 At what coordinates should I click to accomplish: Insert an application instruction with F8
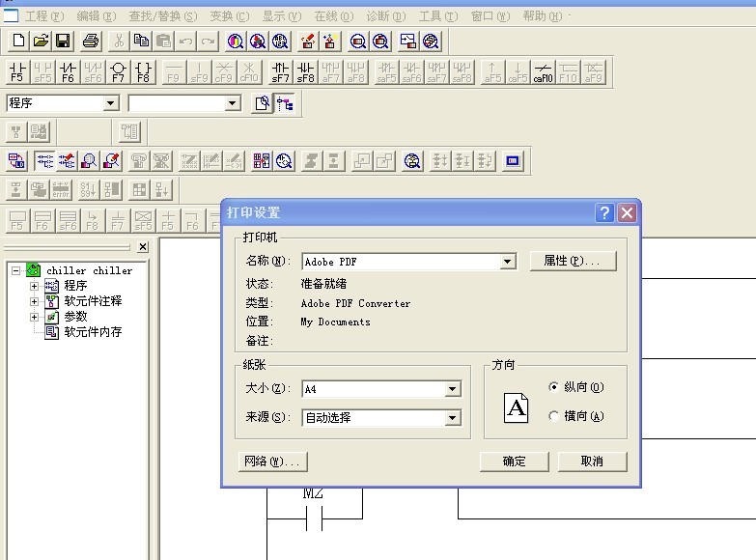[143, 71]
